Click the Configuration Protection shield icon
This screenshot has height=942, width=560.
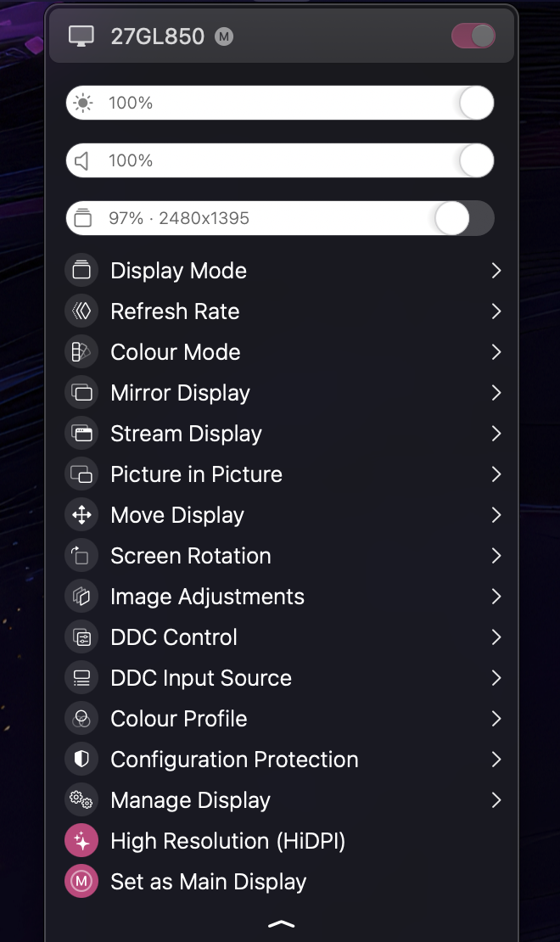pyautogui.click(x=81, y=760)
